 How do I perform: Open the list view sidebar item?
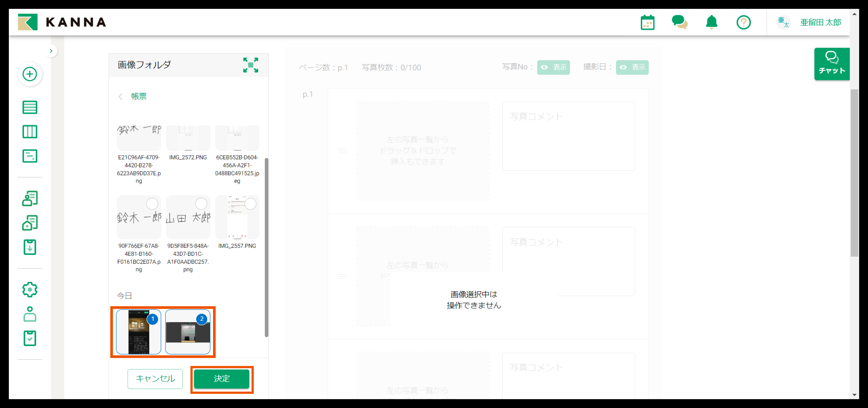point(30,107)
